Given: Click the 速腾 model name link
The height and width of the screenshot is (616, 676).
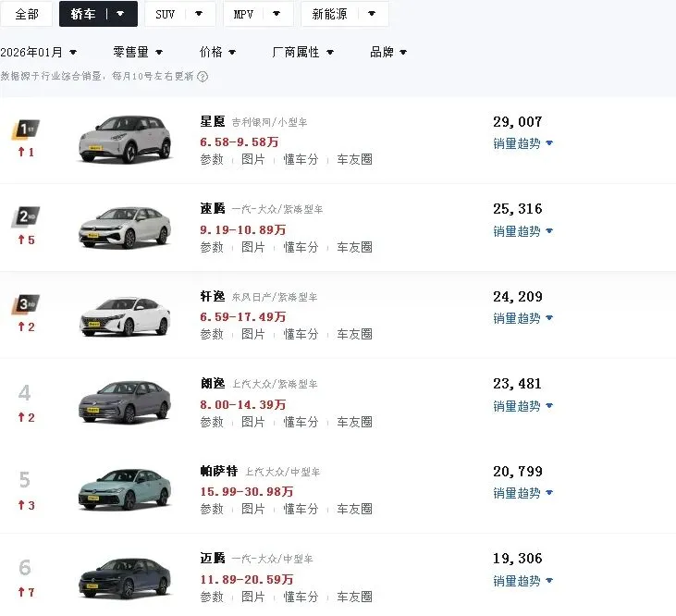Looking at the screenshot, I should (213, 209).
